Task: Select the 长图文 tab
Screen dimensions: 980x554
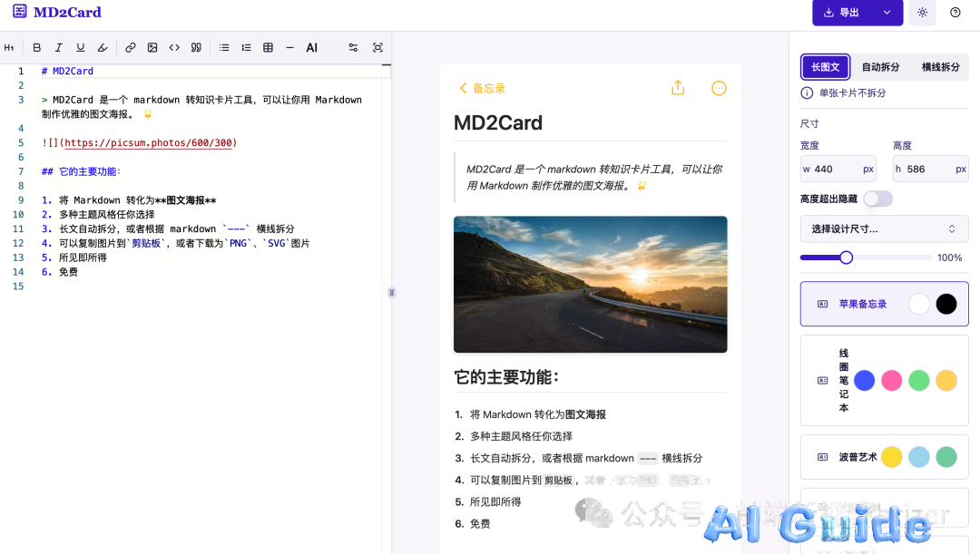Action: [825, 67]
